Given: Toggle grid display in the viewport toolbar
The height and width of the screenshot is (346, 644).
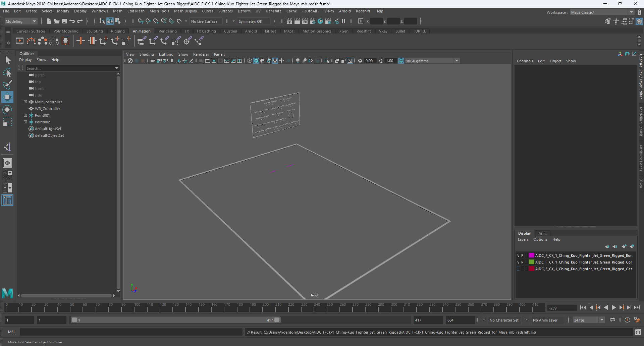Looking at the screenshot, I should pyautogui.click(x=201, y=61).
